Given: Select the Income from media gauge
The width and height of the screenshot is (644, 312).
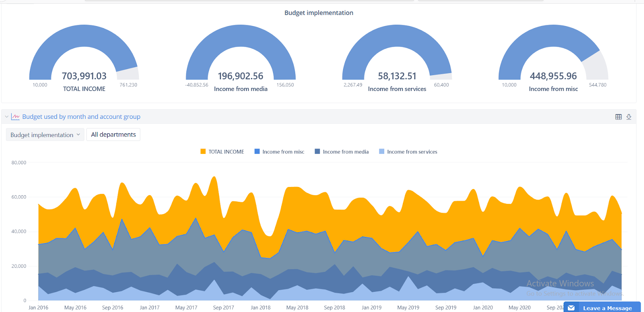Looking at the screenshot, I should click(x=241, y=54).
